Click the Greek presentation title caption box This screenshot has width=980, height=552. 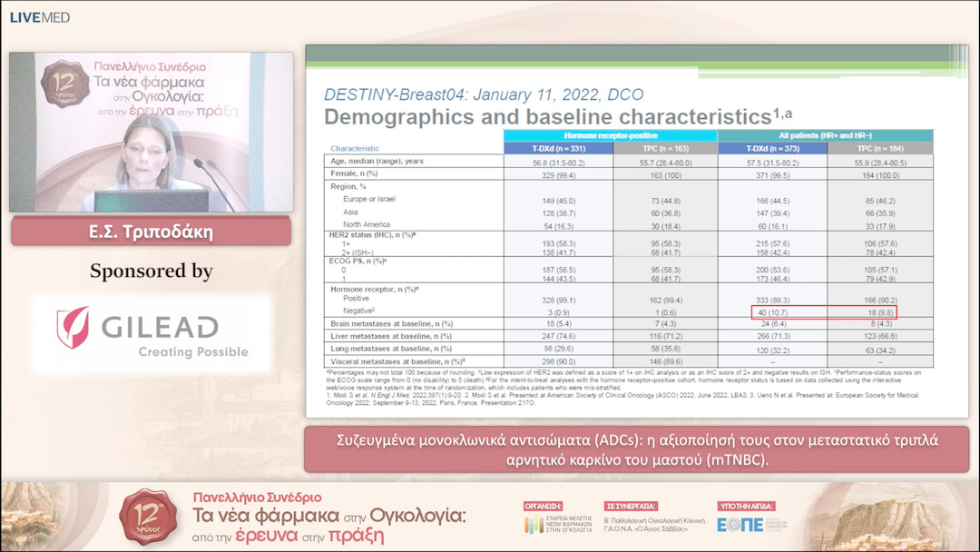625,448
